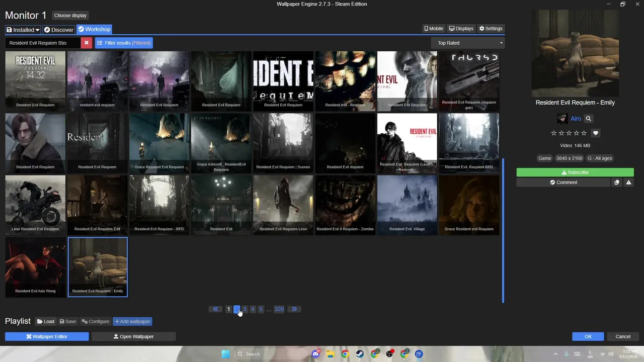This screenshot has width=644, height=362.
Task: Open the volume control in the system tray
Action: pos(611,354)
